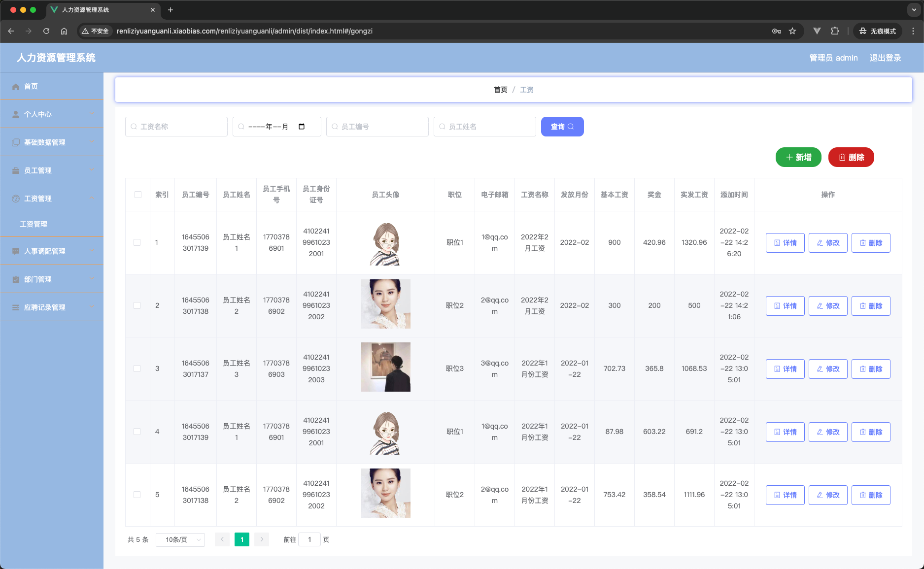Click 修改 for row index 2
Viewport: 924px width, 569px height.
coord(828,306)
